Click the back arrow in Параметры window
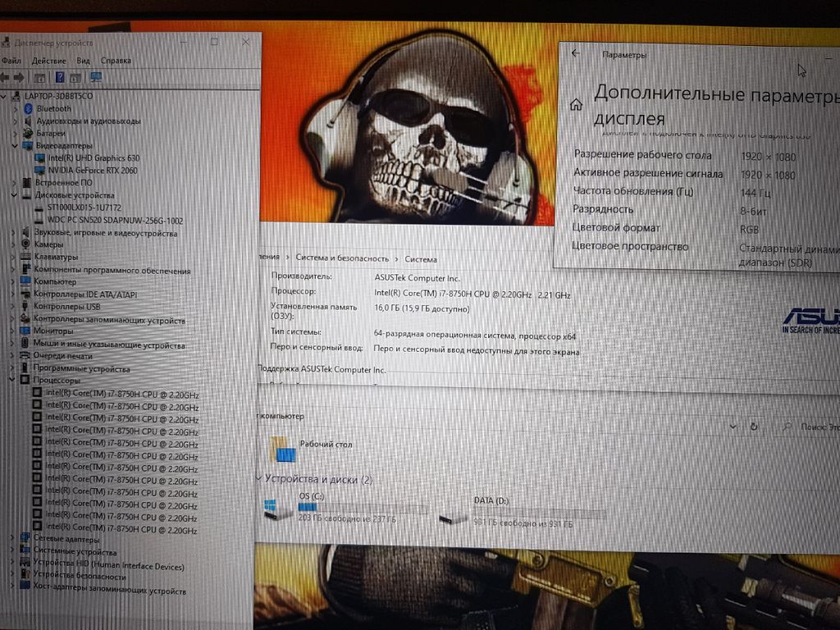Screen dimensions: 840x630 point(575,53)
